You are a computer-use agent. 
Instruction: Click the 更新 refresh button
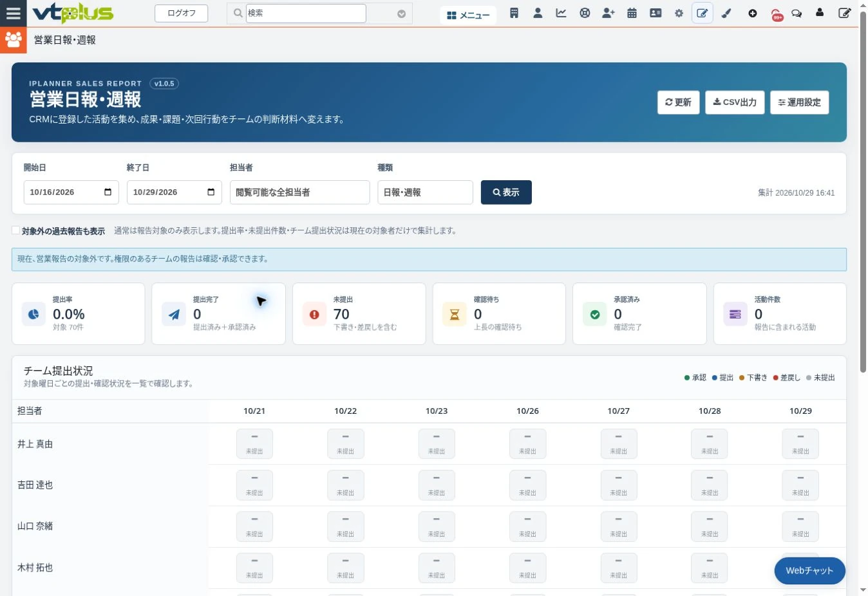pos(678,102)
